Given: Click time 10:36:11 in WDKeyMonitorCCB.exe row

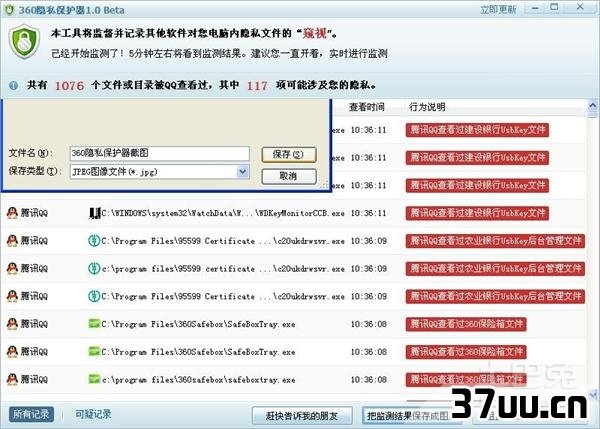Looking at the screenshot, I should click(x=368, y=213).
